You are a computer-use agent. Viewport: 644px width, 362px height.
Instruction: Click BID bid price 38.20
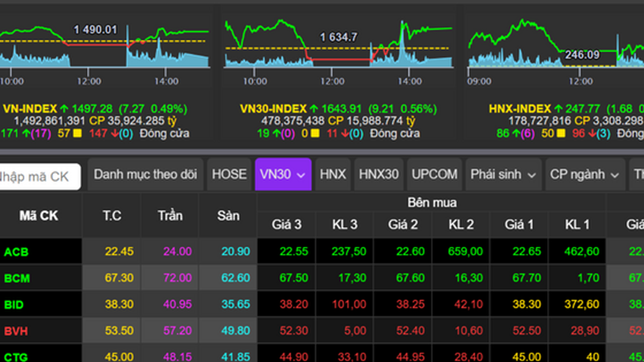pos(294,305)
